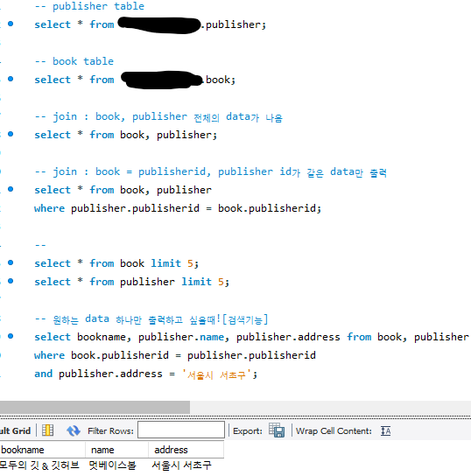Click marker dot beside 'select bookname' query
This screenshot has width=471, height=476.
click(x=11, y=336)
